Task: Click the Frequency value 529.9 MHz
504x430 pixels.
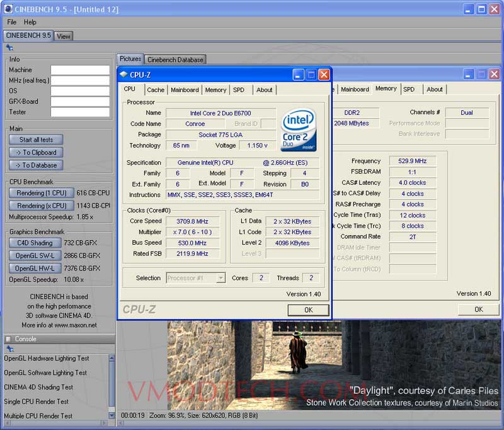Action: pyautogui.click(x=413, y=161)
